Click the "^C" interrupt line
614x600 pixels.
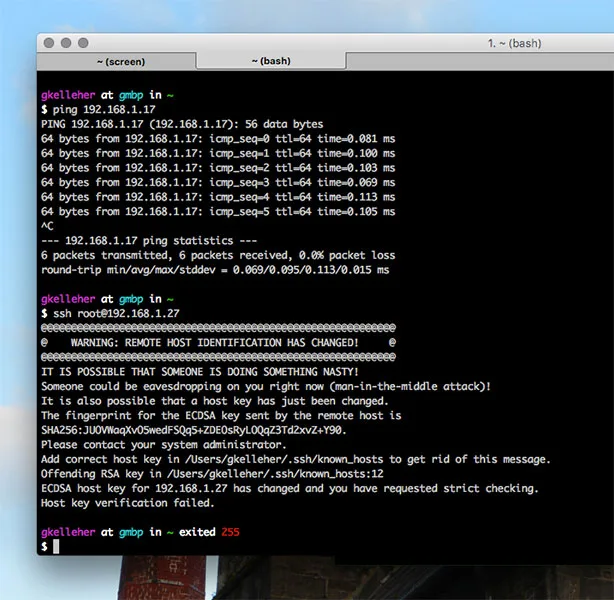pos(47,227)
